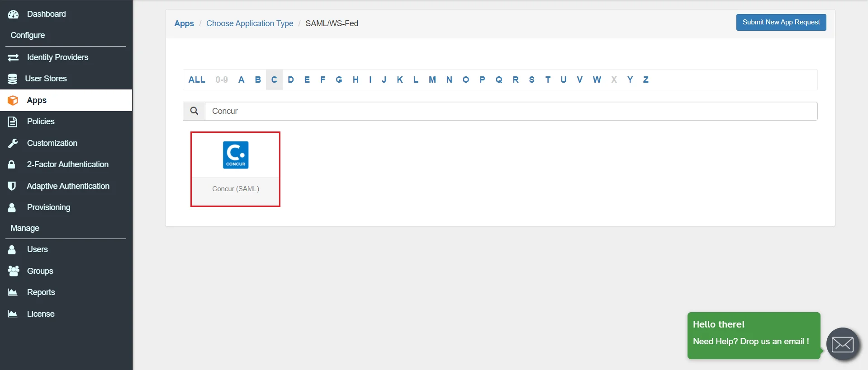Filter apps by letter K
The width and height of the screenshot is (868, 370).
pyautogui.click(x=400, y=80)
